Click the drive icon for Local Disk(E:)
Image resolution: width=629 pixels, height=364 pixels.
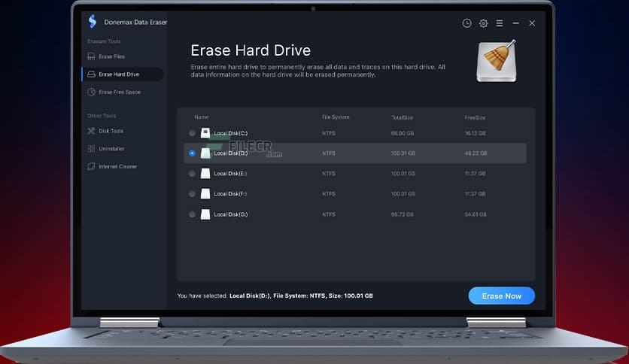tap(205, 174)
